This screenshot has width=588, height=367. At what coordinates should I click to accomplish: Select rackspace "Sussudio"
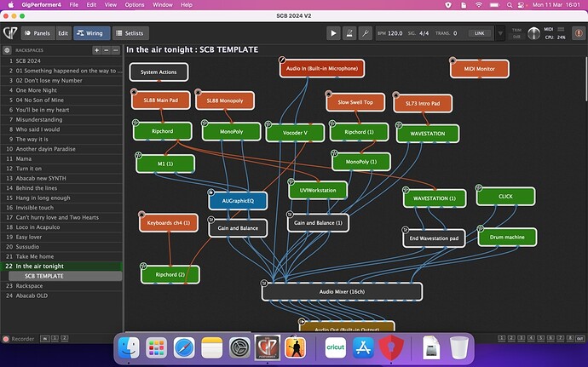pos(61,247)
